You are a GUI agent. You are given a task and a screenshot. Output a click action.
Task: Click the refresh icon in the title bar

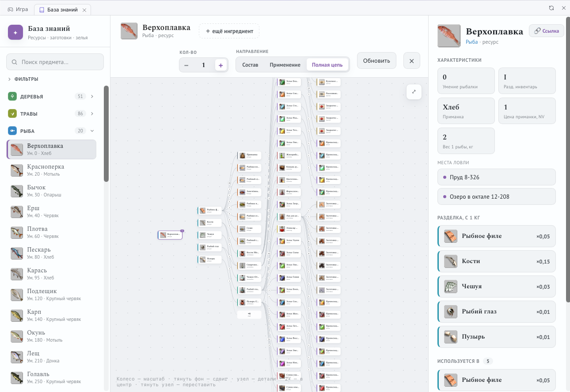tap(551, 8)
